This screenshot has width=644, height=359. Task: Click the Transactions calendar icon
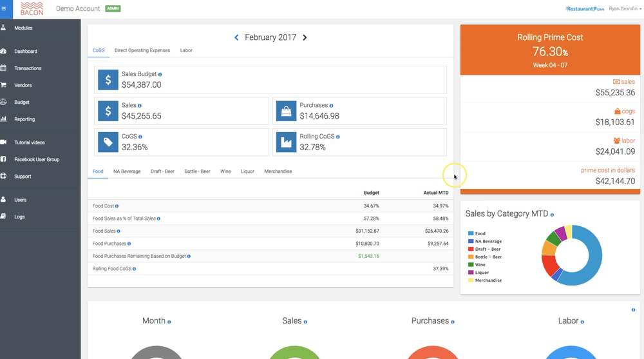(3, 68)
